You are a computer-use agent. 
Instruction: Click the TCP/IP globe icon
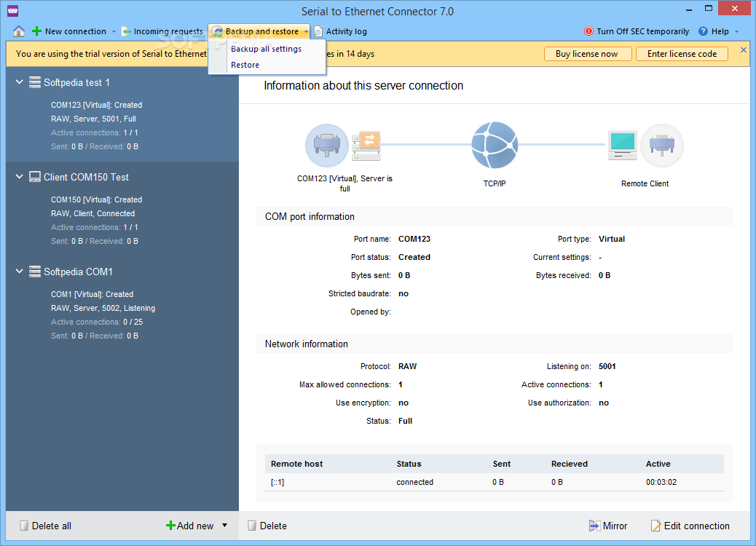(495, 145)
